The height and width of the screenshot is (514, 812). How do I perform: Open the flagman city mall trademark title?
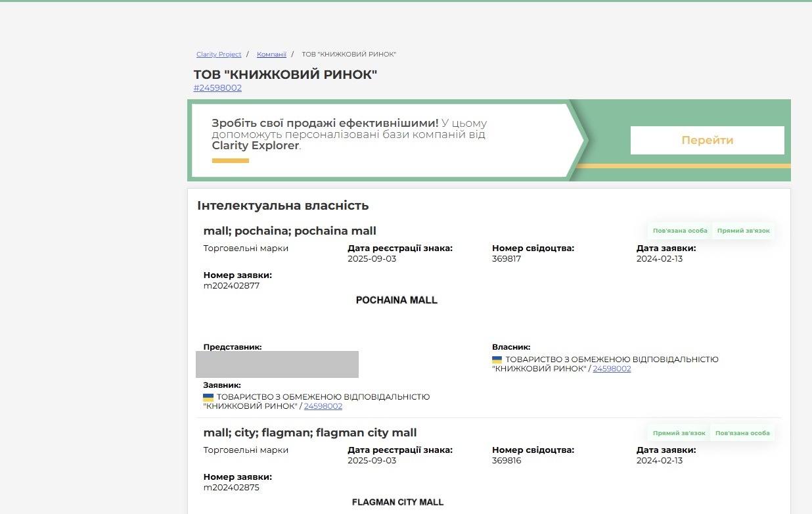pos(310,432)
